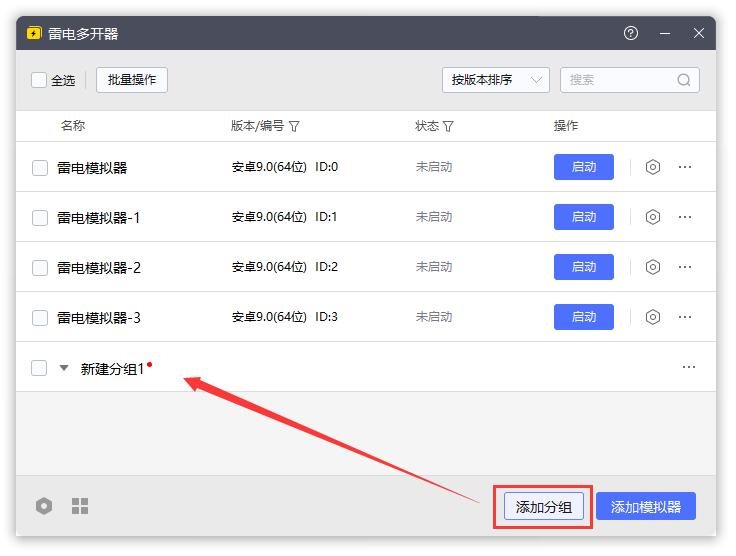The height and width of the screenshot is (556, 736).
Task: Open multi-instance settings hexagon icon at bottom
Action: pyautogui.click(x=44, y=506)
